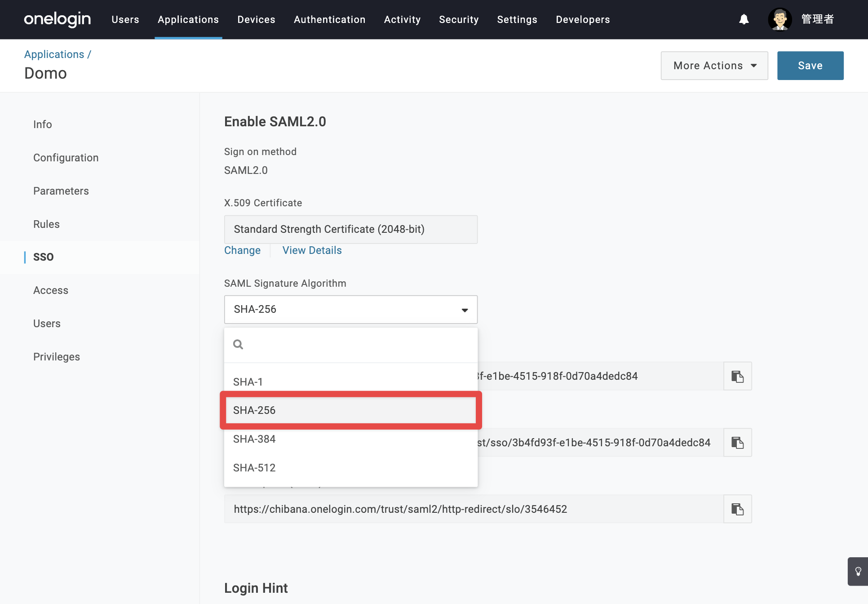Switch to the Privileges sidebar tab
Screen dimensions: 868x604
click(57, 357)
